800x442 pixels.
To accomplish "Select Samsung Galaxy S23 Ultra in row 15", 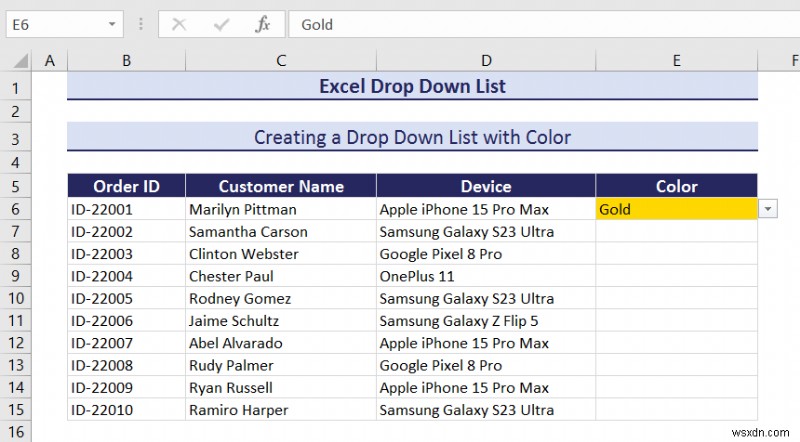I will pos(486,410).
